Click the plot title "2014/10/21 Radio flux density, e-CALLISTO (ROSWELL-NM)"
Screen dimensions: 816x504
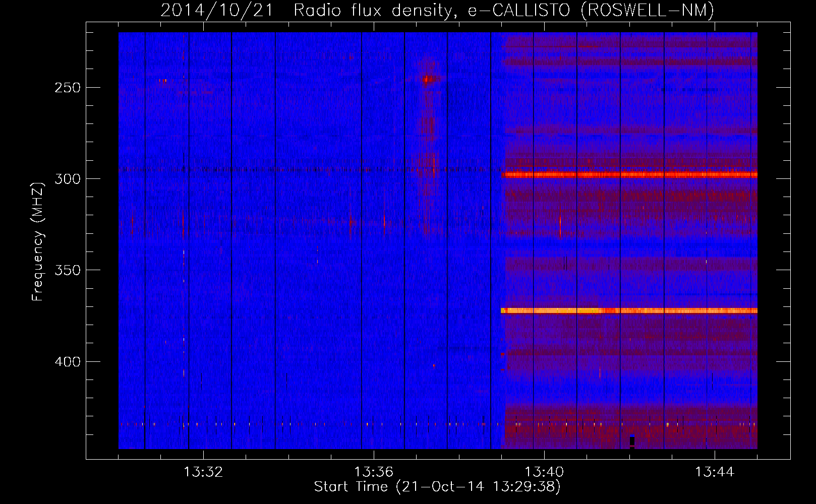click(437, 10)
